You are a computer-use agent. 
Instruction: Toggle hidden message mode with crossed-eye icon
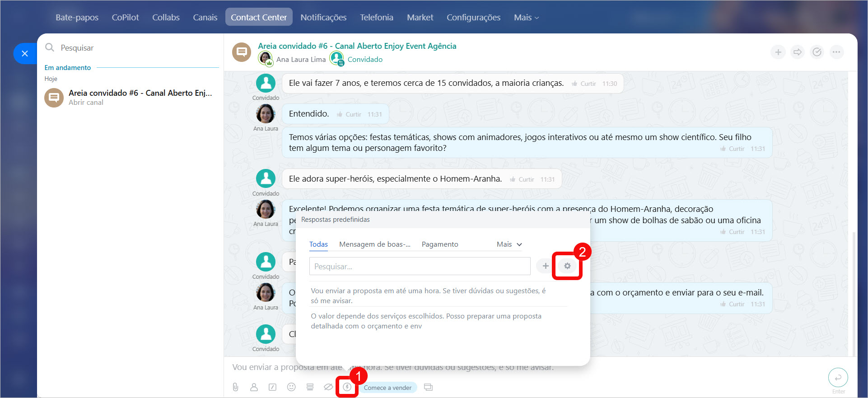pyautogui.click(x=328, y=387)
